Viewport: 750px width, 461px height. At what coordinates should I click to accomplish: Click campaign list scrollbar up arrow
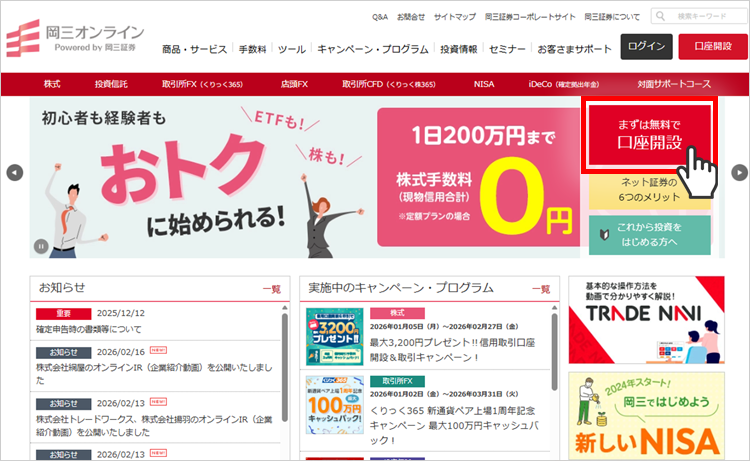pyautogui.click(x=554, y=308)
